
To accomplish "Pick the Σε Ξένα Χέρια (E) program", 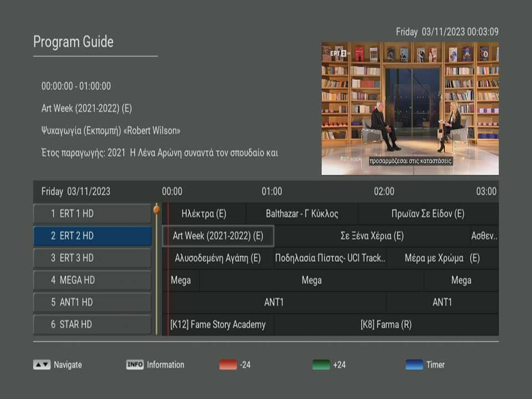I will [372, 236].
